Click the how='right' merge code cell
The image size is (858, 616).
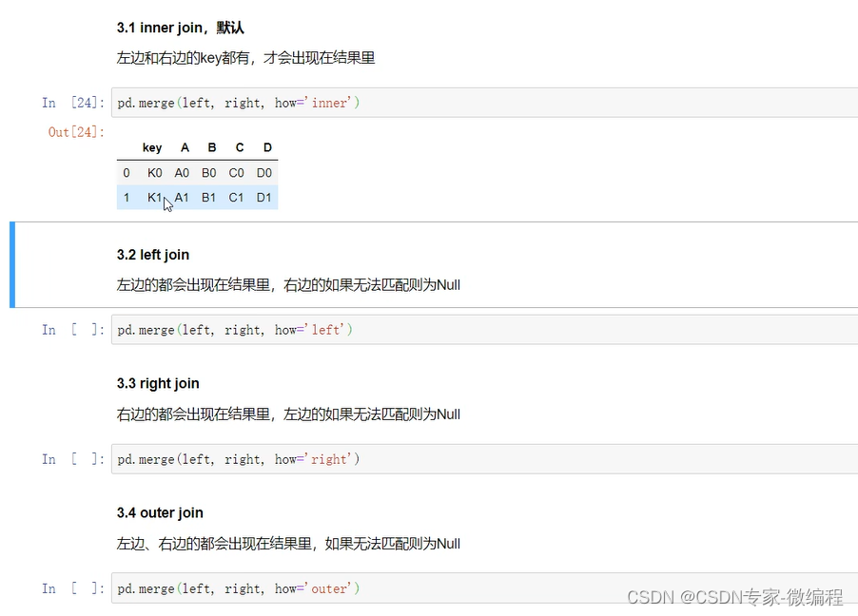(485, 459)
